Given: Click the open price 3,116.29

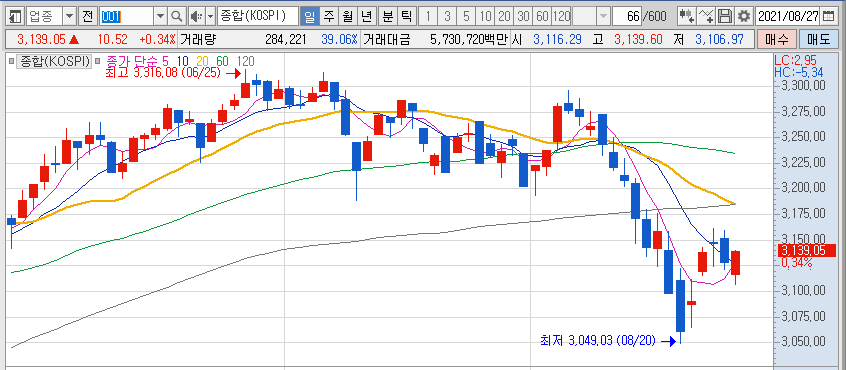Looking at the screenshot, I should coord(557,39).
